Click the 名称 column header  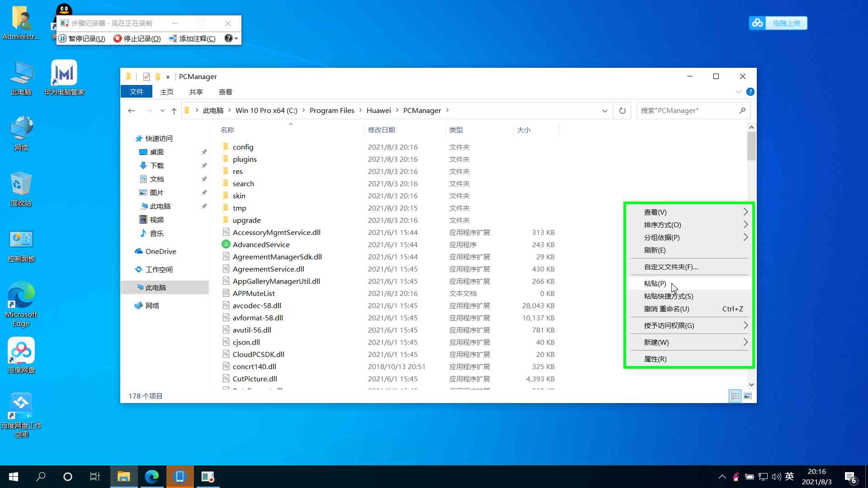(x=227, y=130)
